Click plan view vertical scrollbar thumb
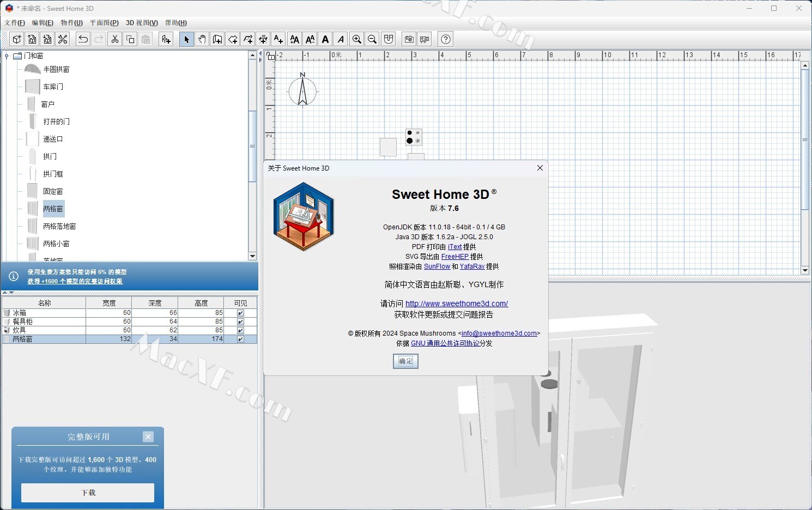The image size is (812, 510). point(805,140)
